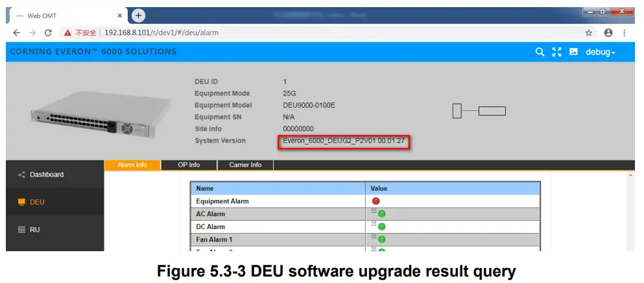Click the wide rectangle topology node
The width and height of the screenshot is (644, 283).
tap(492, 111)
